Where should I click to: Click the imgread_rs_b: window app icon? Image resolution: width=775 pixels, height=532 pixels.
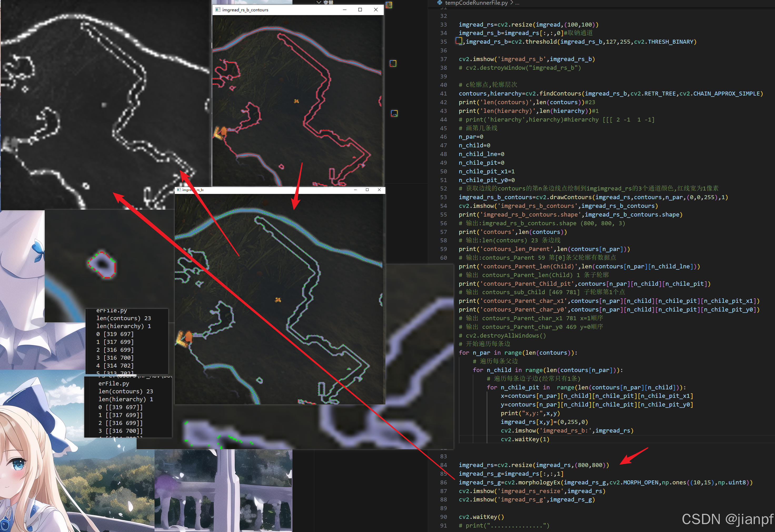(179, 190)
